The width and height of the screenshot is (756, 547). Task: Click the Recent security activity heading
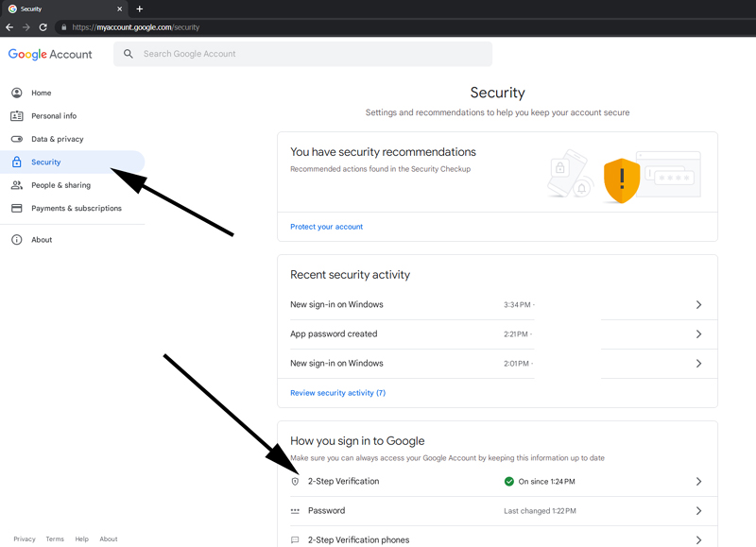pos(350,275)
